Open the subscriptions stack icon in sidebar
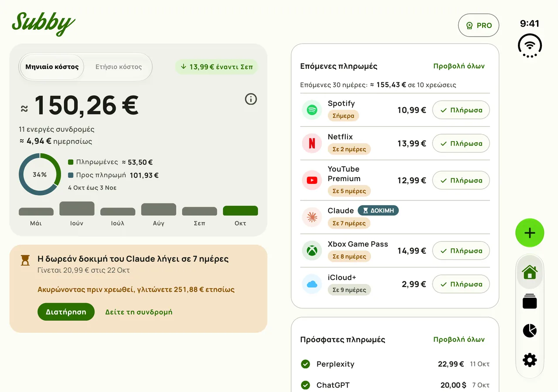 pos(530,302)
